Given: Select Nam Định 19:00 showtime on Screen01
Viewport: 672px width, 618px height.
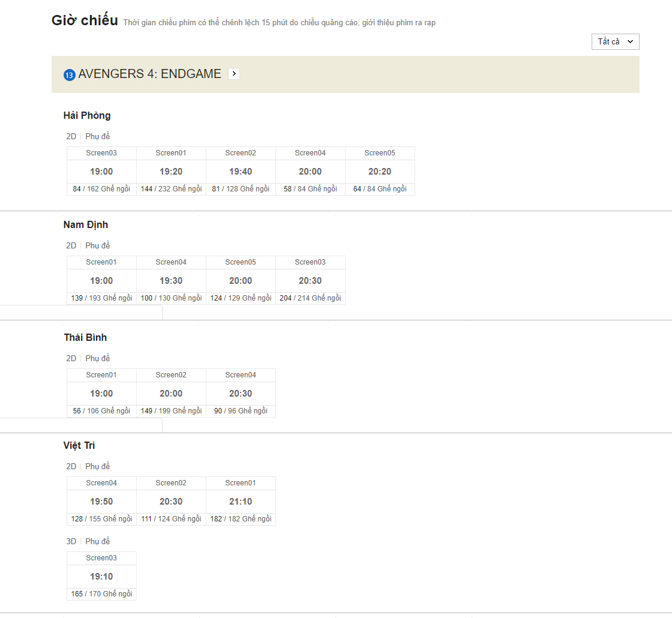Looking at the screenshot, I should (101, 281).
